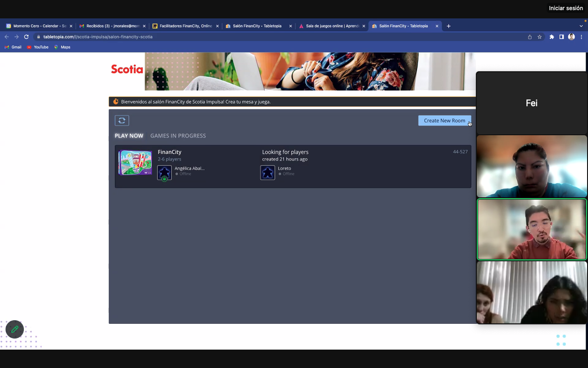Click the 'Looking for players' status text
The width and height of the screenshot is (588, 368).
[285, 152]
